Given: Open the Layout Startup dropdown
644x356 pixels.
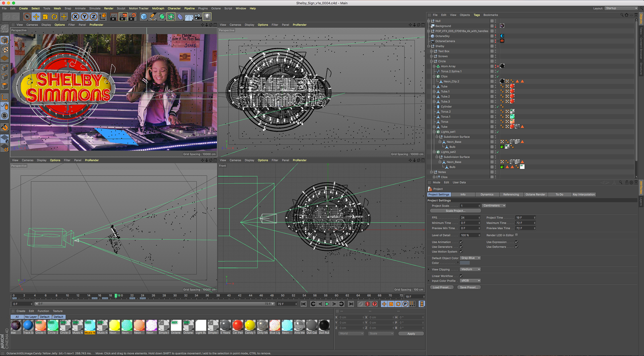Looking at the screenshot, I should click(621, 8).
